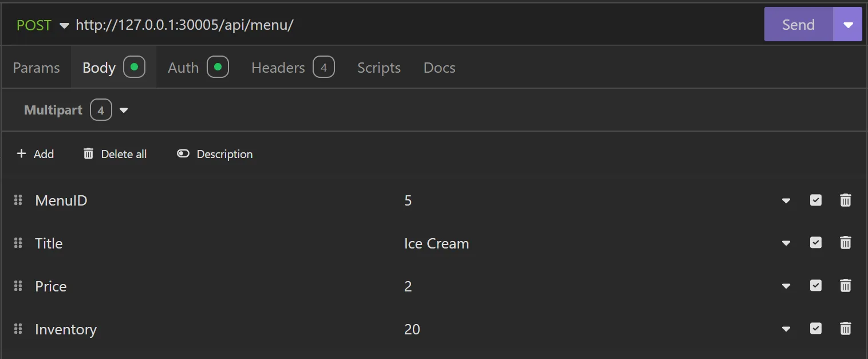
Task: Click the Ice Cream value field
Action: (x=436, y=243)
